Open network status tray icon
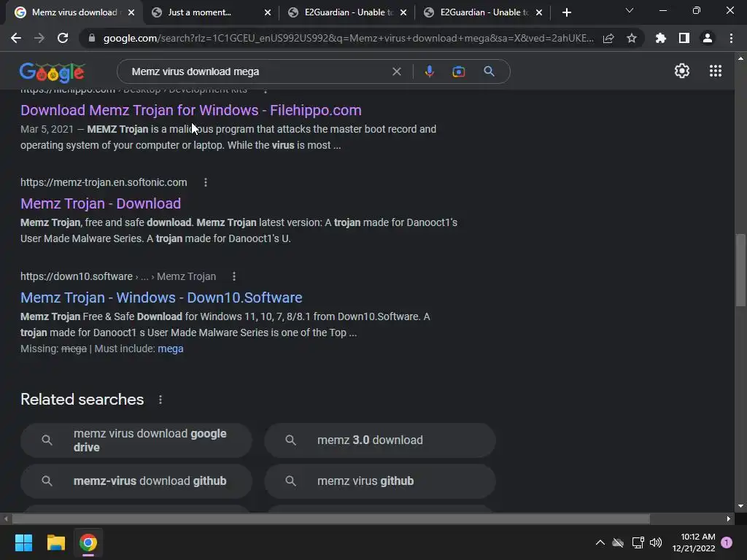This screenshot has height=560, width=747. tap(638, 542)
